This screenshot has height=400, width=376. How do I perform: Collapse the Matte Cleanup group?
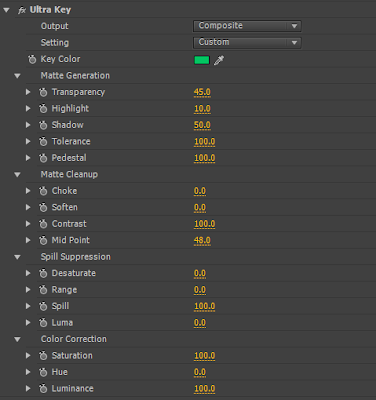point(17,175)
